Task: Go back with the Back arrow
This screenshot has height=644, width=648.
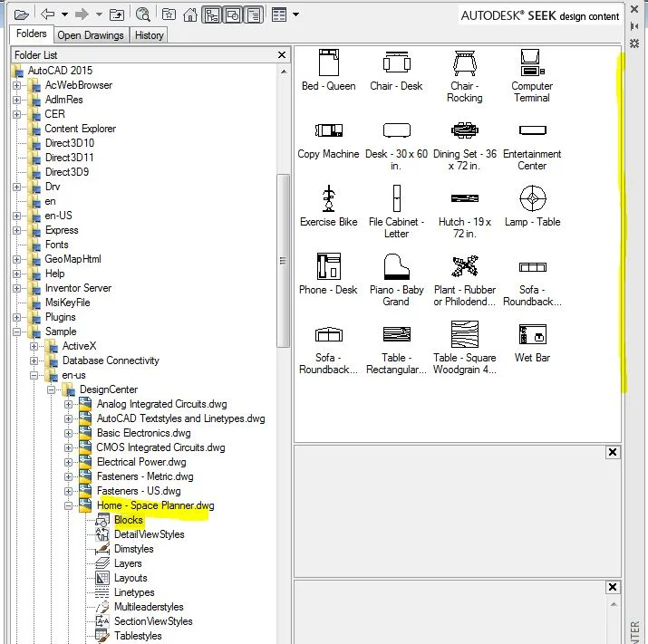Action: [48, 14]
